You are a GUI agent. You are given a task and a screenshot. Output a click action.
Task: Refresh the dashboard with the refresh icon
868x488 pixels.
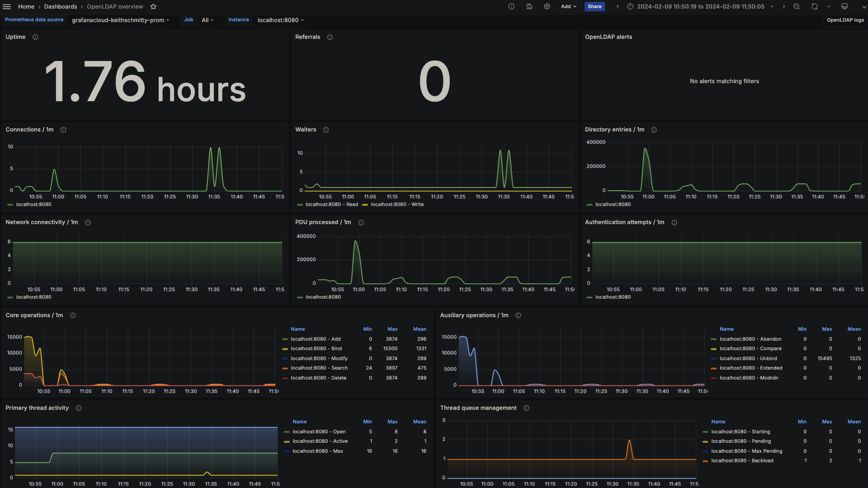(814, 6)
